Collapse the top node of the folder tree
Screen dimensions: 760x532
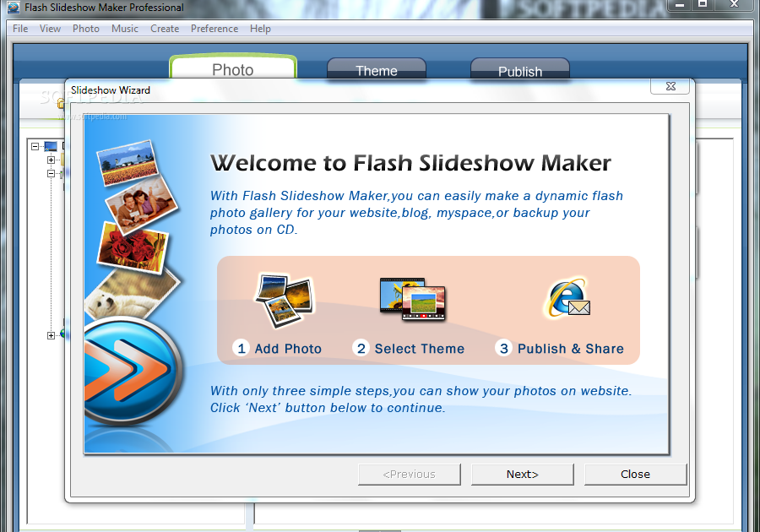pos(35,144)
